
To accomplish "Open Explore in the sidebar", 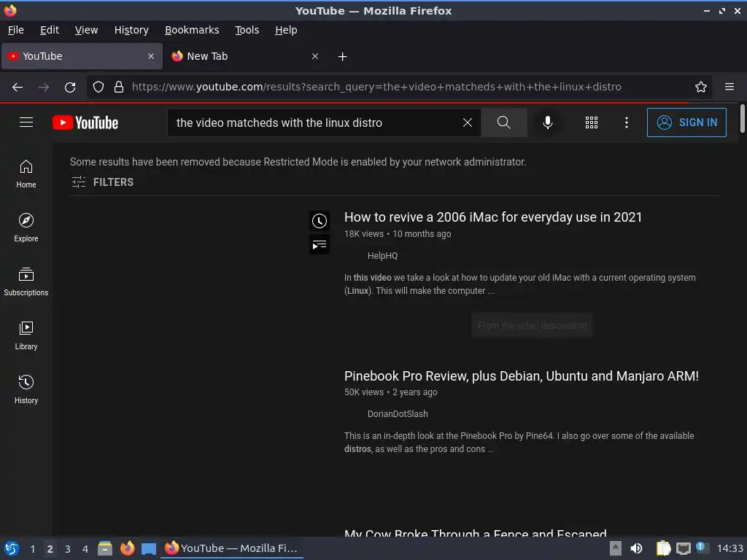I will (26, 227).
